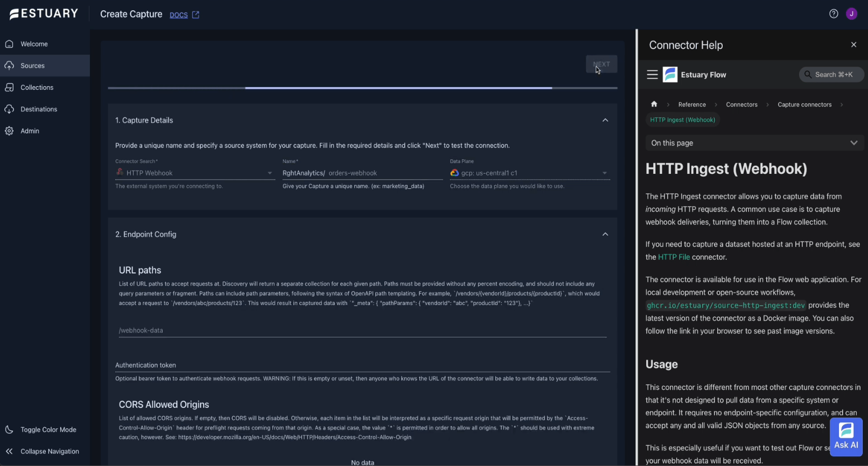Image resolution: width=868 pixels, height=466 pixels.
Task: Click the Sources cloud upload icon
Action: click(9, 66)
